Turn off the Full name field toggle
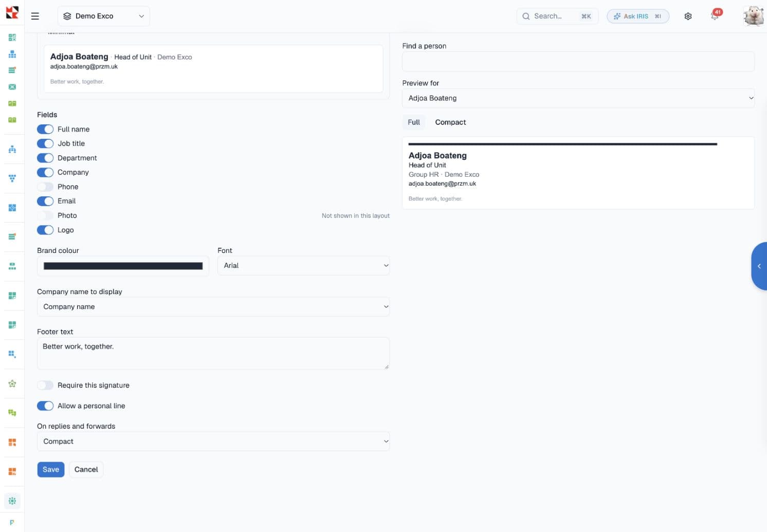 coord(45,129)
